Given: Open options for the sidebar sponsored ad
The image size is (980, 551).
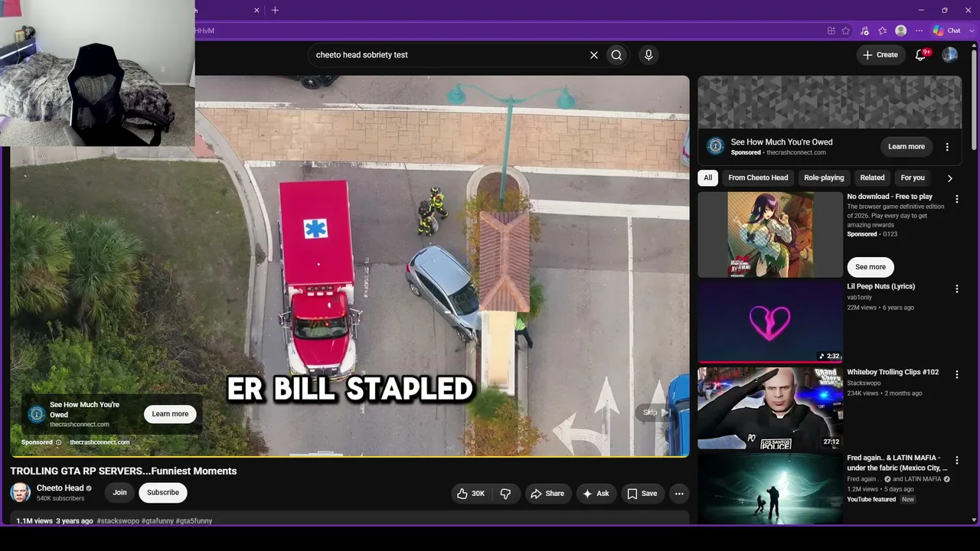Looking at the screenshot, I should pyautogui.click(x=947, y=147).
